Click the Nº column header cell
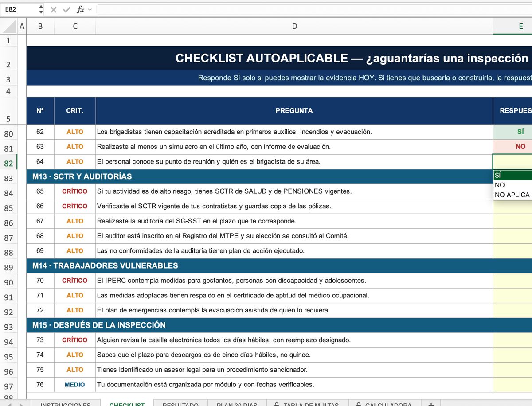This screenshot has height=406, width=532. (40, 111)
